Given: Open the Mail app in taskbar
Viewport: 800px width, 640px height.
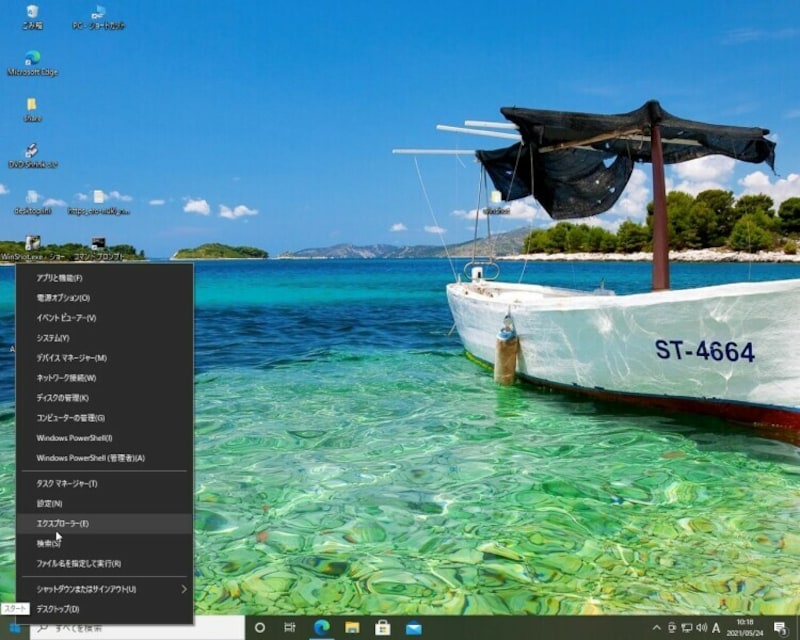Looking at the screenshot, I should [413, 627].
